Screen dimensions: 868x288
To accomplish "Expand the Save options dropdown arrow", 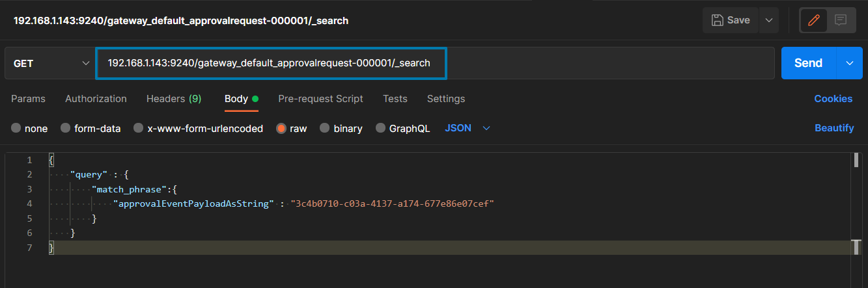I will pyautogui.click(x=769, y=20).
